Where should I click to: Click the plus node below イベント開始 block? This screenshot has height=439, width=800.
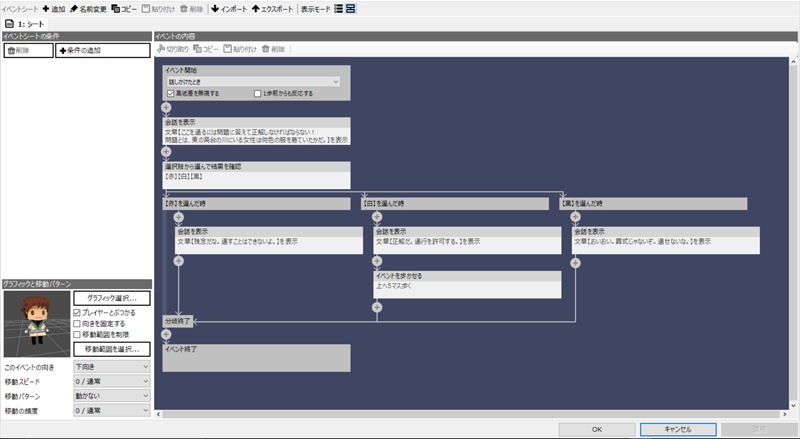166,106
